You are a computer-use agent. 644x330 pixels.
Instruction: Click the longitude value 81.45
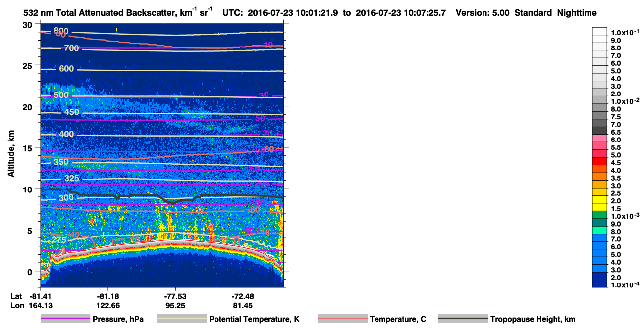coord(243,305)
